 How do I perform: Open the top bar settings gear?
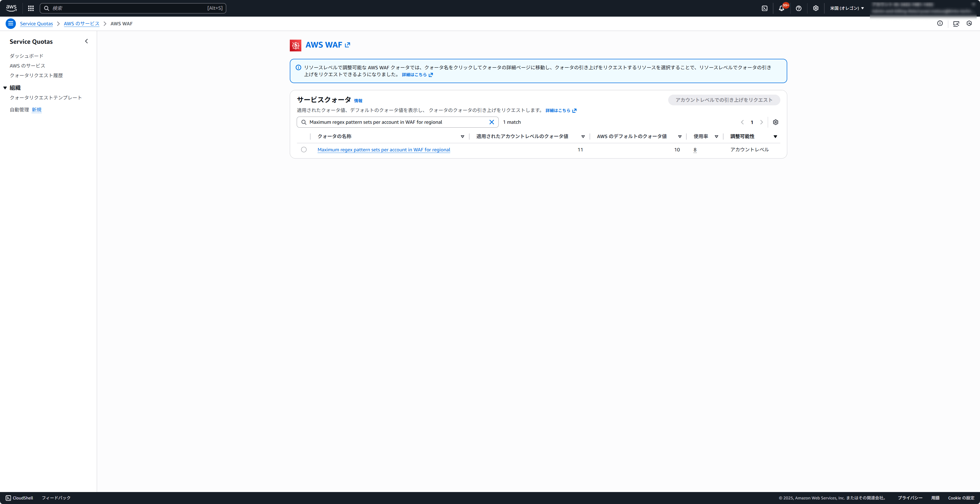816,8
